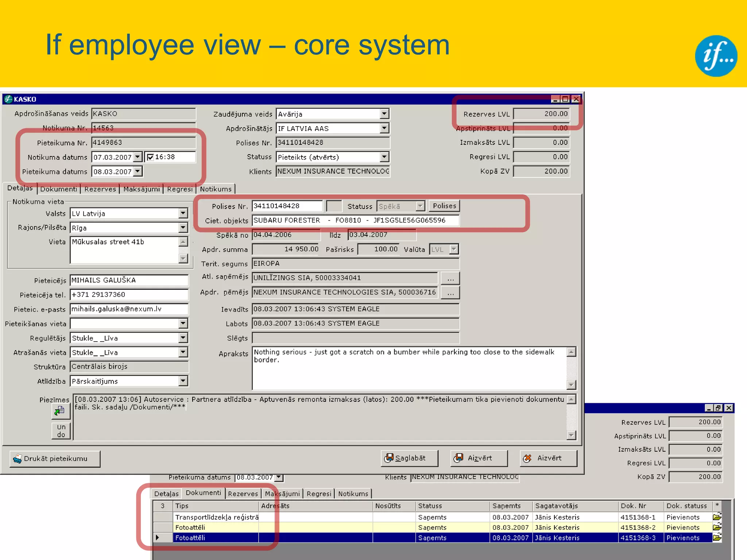Click the Pieteicēja tel. input field
This screenshot has width=747, height=560.
click(129, 294)
